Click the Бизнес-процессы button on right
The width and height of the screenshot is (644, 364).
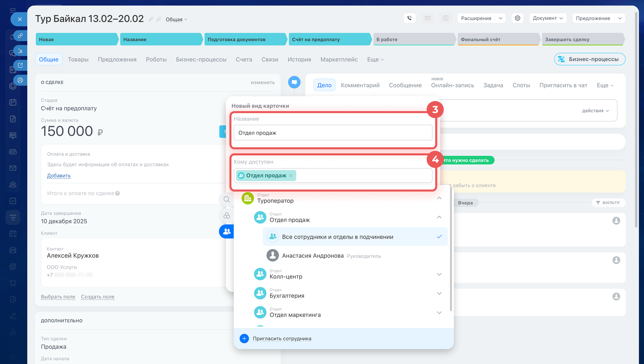[589, 59]
